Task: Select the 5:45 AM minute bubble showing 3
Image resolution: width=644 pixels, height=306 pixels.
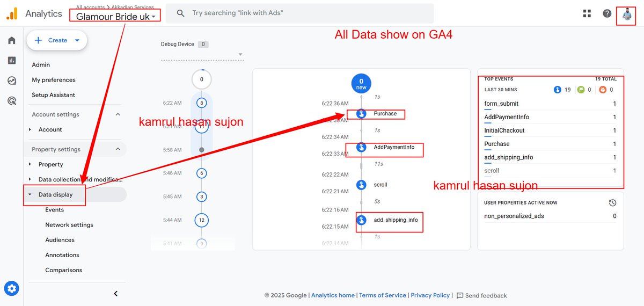Action: click(202, 196)
